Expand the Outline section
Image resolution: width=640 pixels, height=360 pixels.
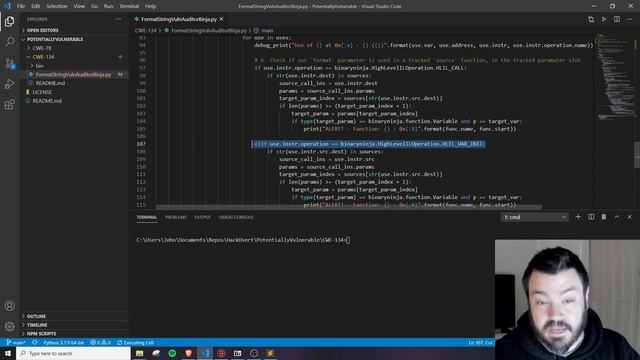(x=36, y=316)
